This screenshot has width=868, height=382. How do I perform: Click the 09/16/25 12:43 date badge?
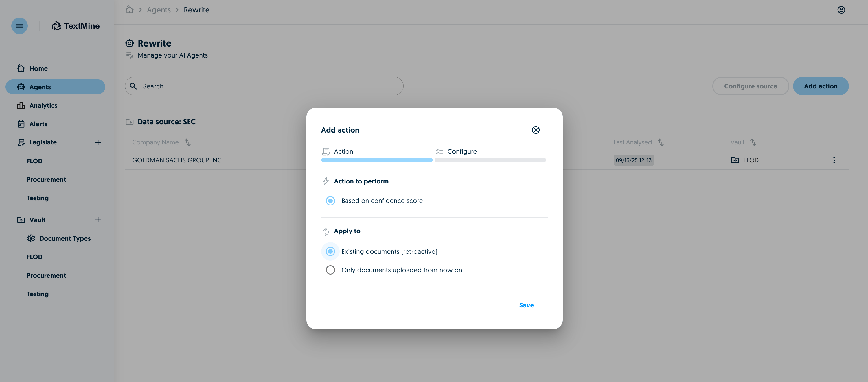tap(633, 160)
